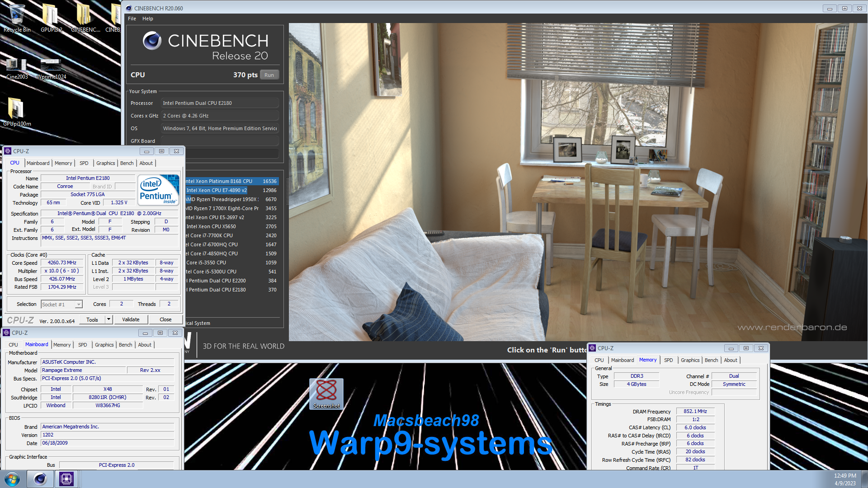The image size is (868, 488).
Task: Open the GPUPI3.2 folder icon
Action: click(51, 18)
